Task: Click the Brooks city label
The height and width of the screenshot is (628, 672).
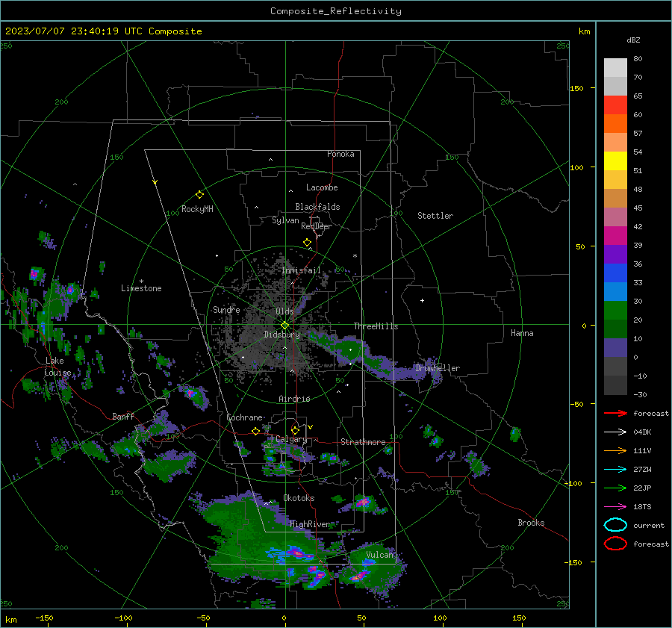Action: tap(531, 523)
